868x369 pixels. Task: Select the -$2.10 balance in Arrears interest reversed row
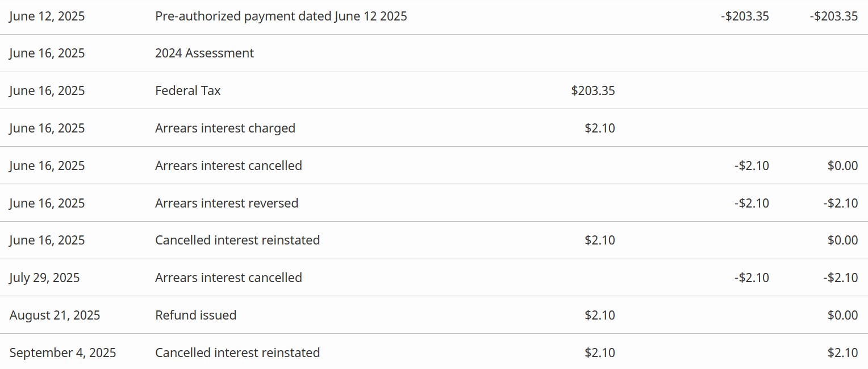(x=840, y=204)
